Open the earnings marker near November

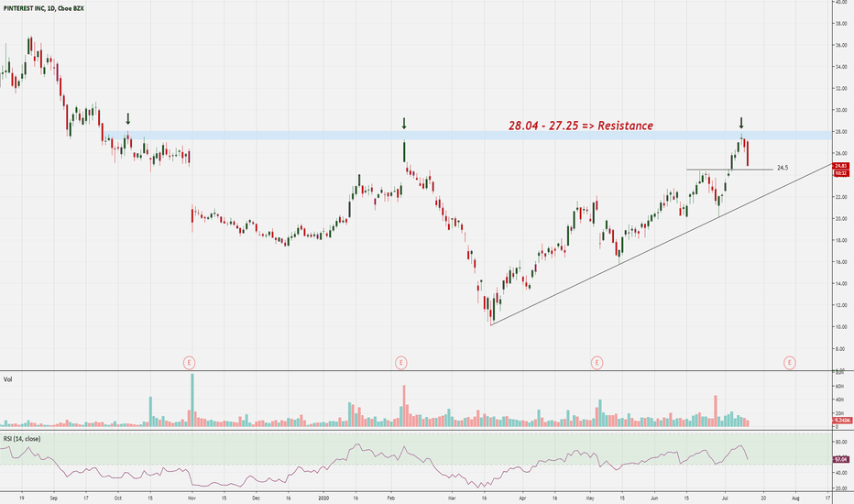click(x=189, y=362)
